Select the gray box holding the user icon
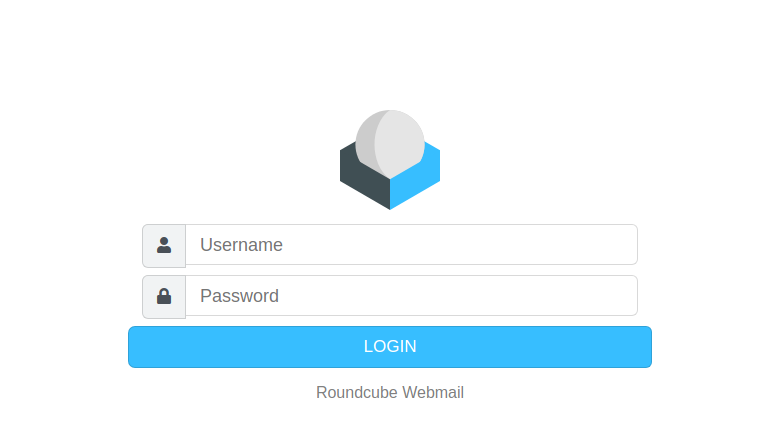 pos(164,246)
